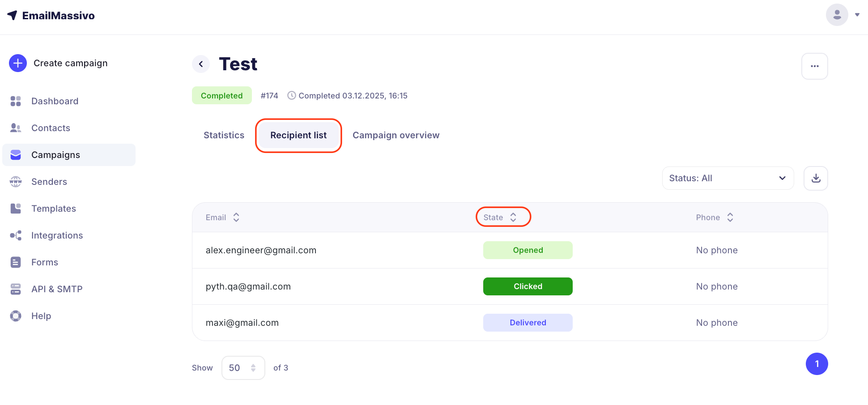Click the EmailMassivo paper plane logo
Viewport: 868px width, 405px height.
pyautogui.click(x=13, y=15)
